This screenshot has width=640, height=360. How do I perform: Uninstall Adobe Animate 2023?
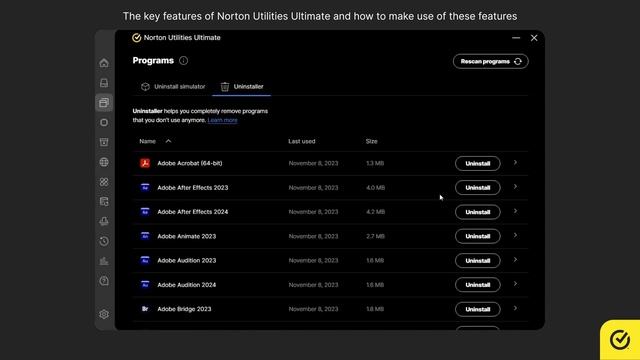(x=478, y=236)
